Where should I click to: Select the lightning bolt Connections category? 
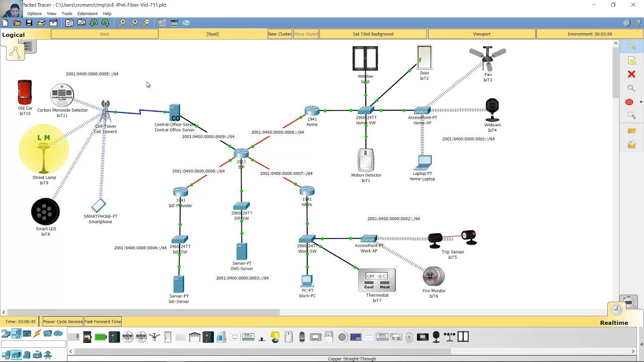(37, 333)
